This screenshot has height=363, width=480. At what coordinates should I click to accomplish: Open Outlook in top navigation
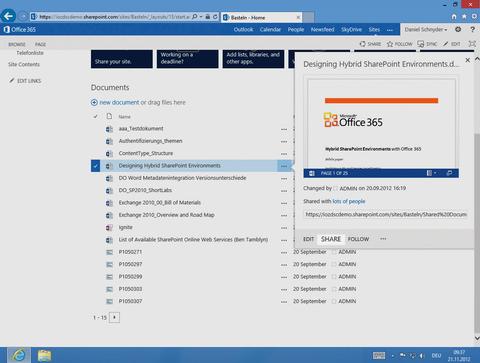coord(243,29)
